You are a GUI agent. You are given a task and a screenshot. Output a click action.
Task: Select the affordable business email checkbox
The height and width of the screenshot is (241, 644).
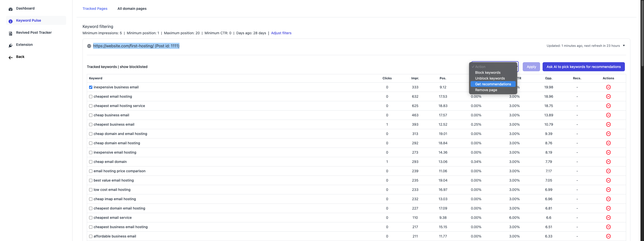click(91, 236)
